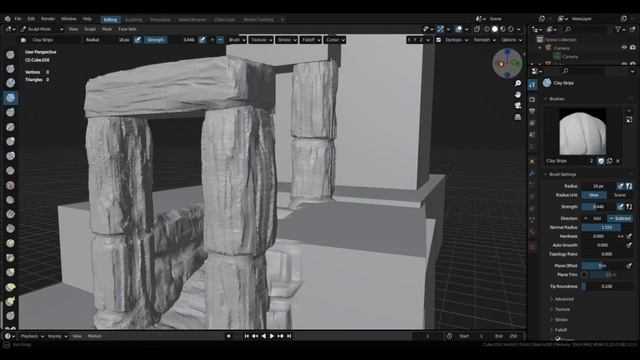Viewport: 640px width, 360px height.
Task: Select the Draw Sharp brush tool
Action: pos(11,69)
